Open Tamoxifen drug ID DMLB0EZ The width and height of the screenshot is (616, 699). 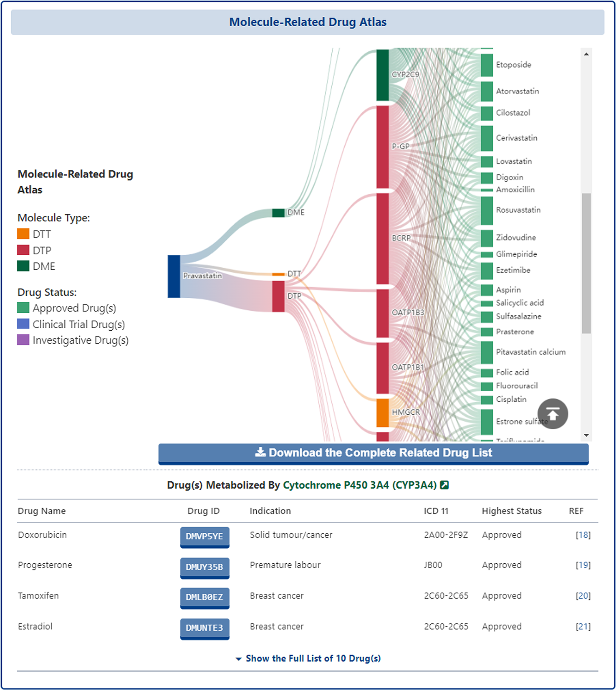click(204, 598)
